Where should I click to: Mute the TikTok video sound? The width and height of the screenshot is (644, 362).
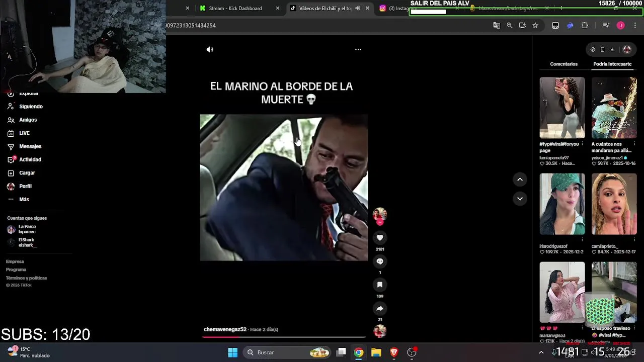210,49
